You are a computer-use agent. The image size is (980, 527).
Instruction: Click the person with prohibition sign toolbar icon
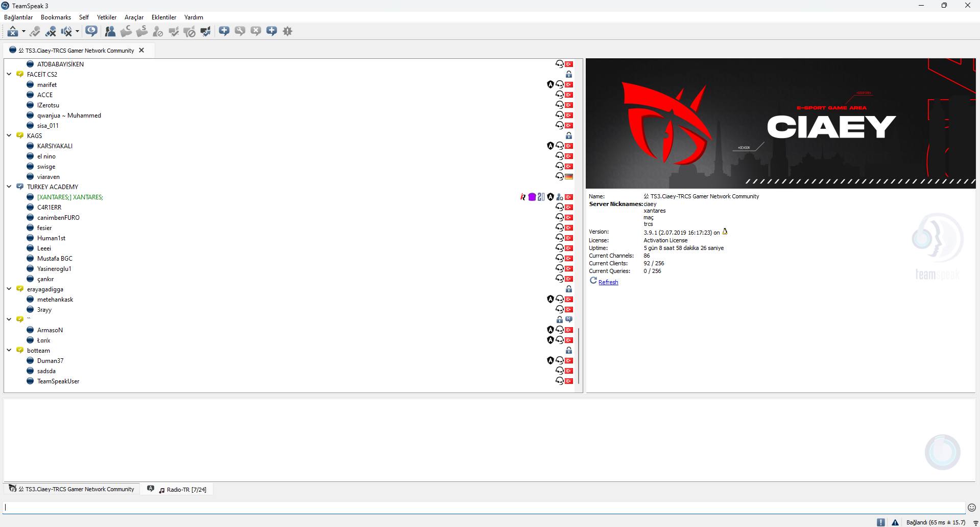(158, 31)
